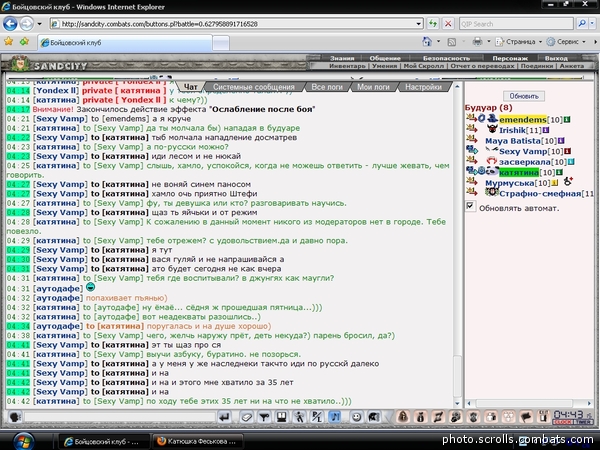Image resolution: width=600 pixels, height=450 pixels.
Task: Switch to the Мои логи tab
Action: [x=373, y=87]
